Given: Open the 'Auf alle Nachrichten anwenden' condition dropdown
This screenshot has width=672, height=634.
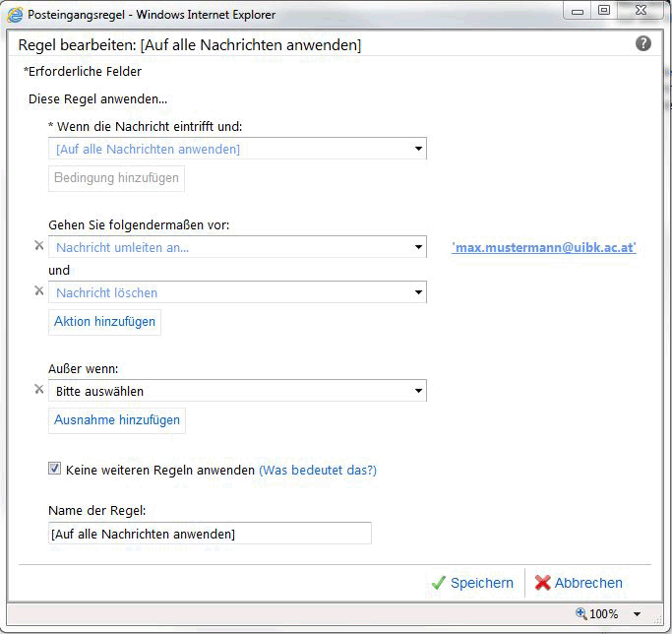Looking at the screenshot, I should [x=237, y=149].
